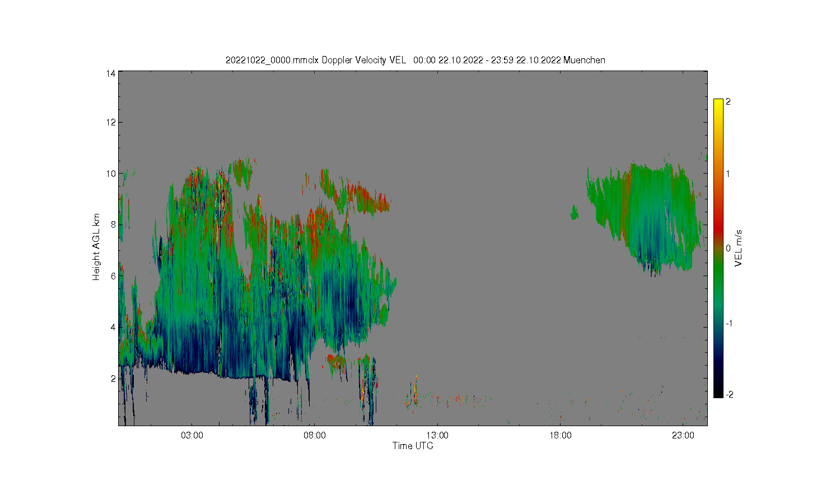Screen dimensions: 840x504
Task: Click the 03:00 time tick label
Action: coord(192,435)
